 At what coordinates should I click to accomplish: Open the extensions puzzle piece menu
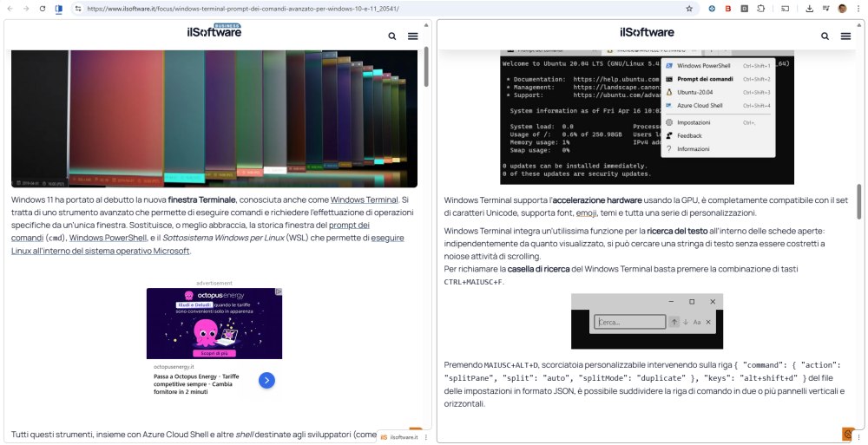(x=760, y=9)
